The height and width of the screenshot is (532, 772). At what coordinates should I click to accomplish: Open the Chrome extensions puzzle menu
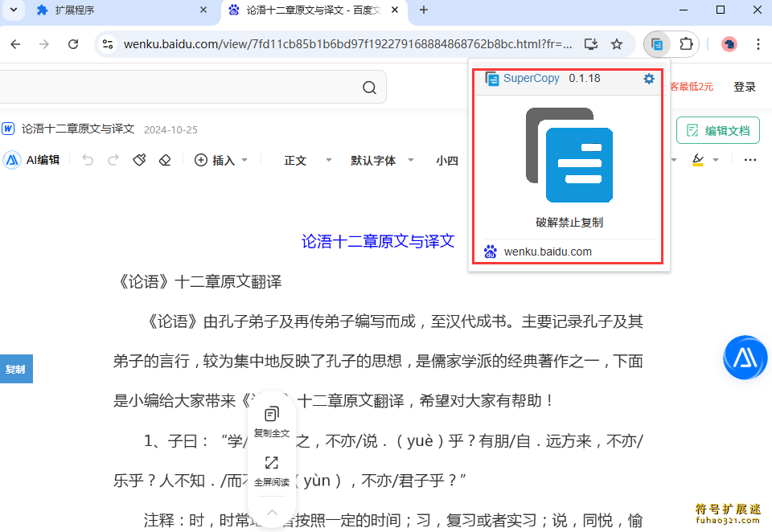click(685, 44)
